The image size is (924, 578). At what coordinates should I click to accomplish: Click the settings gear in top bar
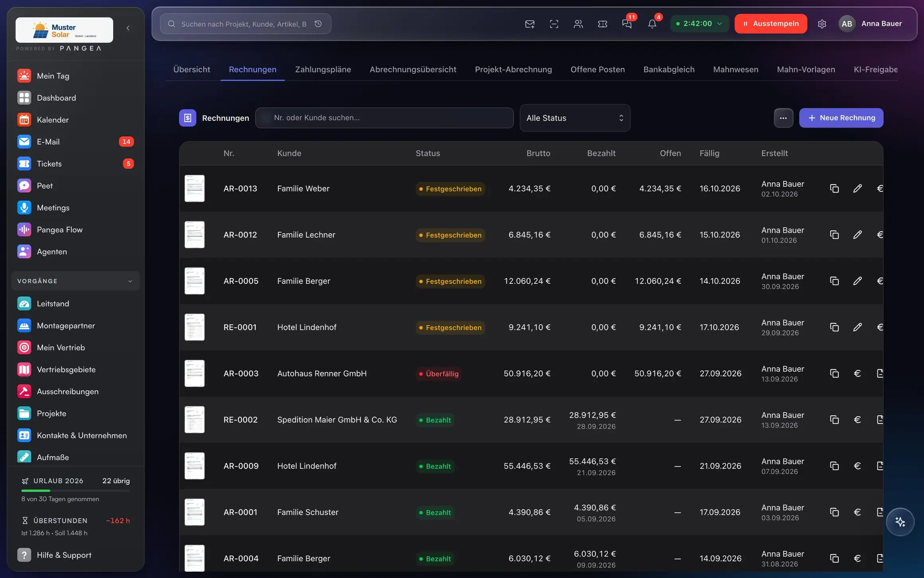pos(822,24)
